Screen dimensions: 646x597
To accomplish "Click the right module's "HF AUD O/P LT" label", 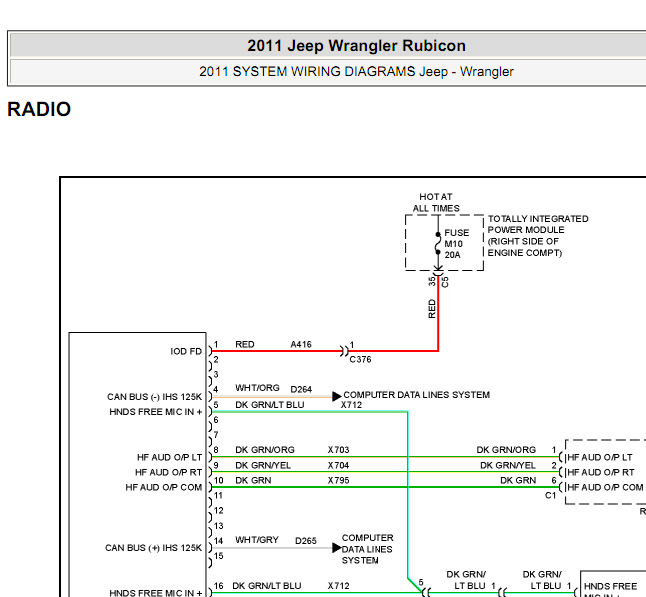I will click(600, 457).
